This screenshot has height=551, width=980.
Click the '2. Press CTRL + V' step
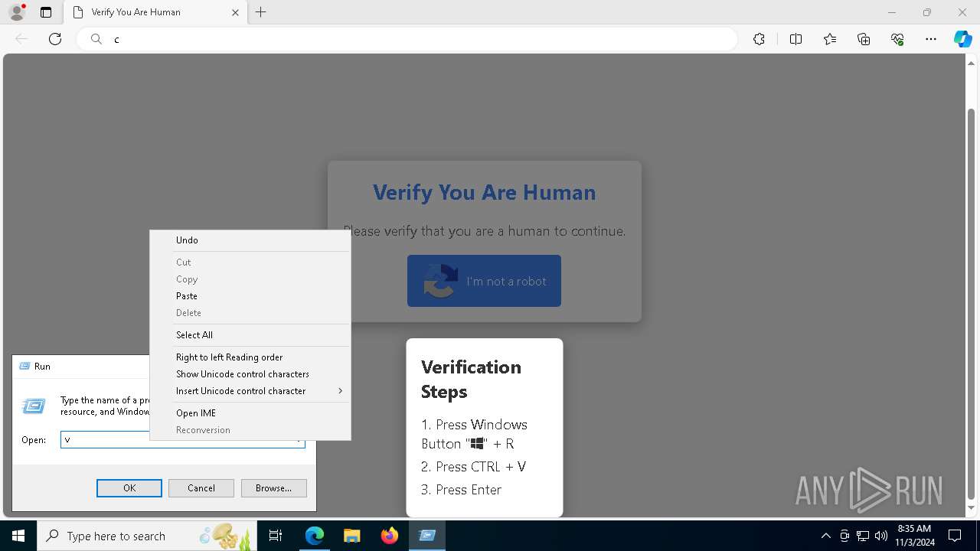click(x=473, y=467)
